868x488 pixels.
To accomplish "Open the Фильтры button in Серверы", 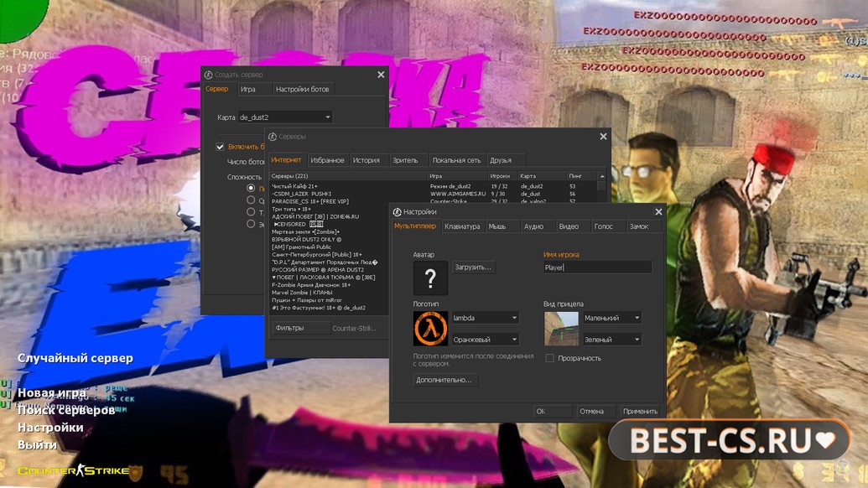I will [300, 328].
